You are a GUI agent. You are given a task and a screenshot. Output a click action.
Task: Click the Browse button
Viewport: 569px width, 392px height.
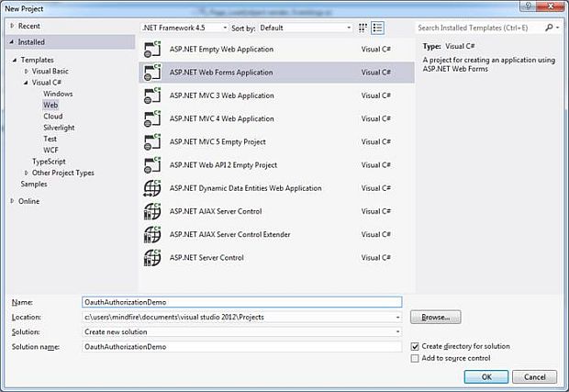pyautogui.click(x=435, y=318)
